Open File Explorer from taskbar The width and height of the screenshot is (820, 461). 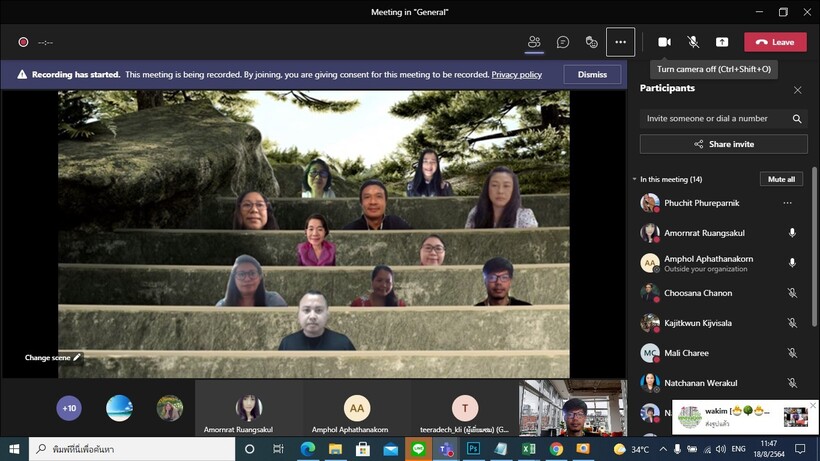[x=335, y=449]
